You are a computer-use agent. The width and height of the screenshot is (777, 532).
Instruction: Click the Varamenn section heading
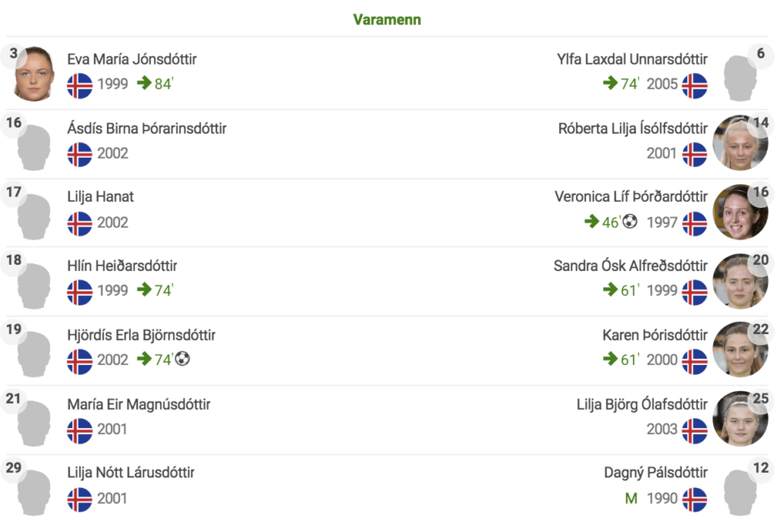tap(387, 19)
